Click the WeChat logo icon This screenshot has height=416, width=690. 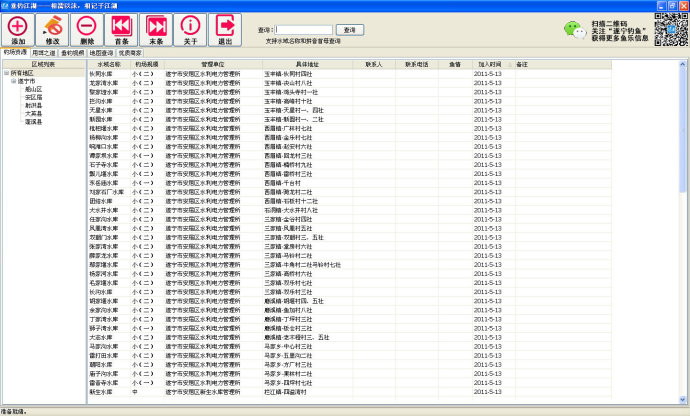(575, 30)
